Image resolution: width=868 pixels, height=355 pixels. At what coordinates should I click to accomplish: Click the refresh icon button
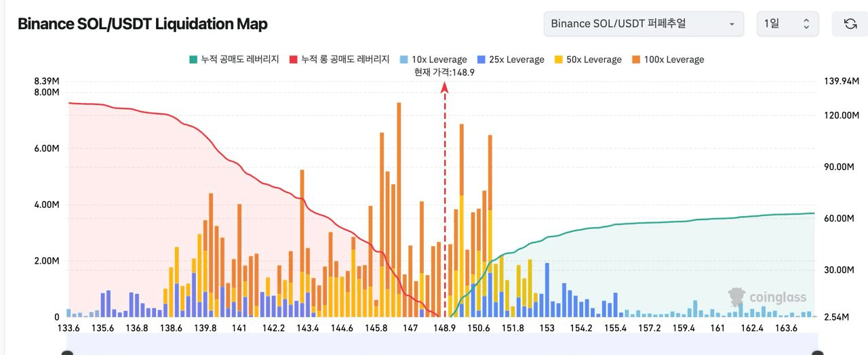coord(850,24)
